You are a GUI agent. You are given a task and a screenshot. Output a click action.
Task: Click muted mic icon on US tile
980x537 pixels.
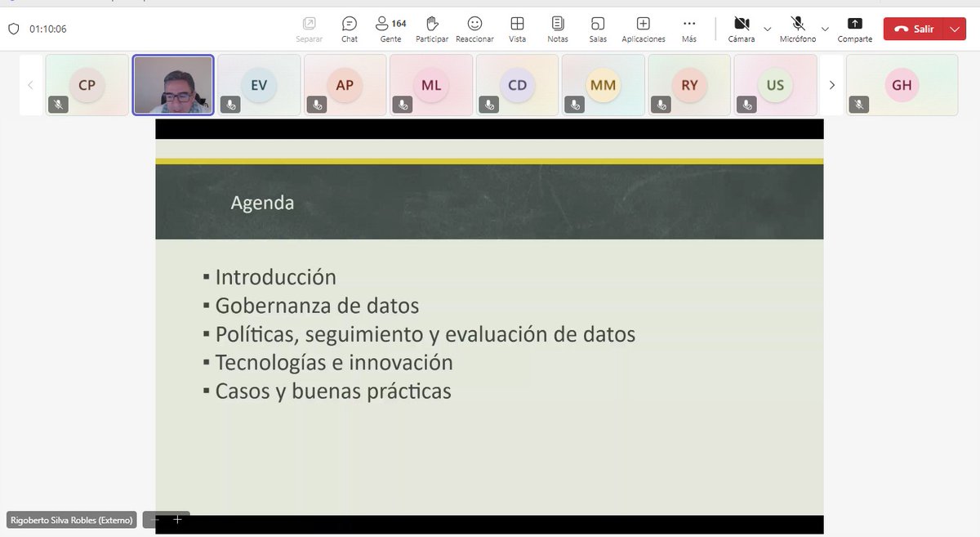(746, 105)
